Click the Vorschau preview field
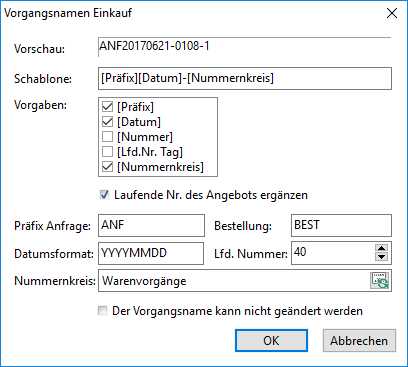This screenshot has height=367, width=408. coord(245,47)
